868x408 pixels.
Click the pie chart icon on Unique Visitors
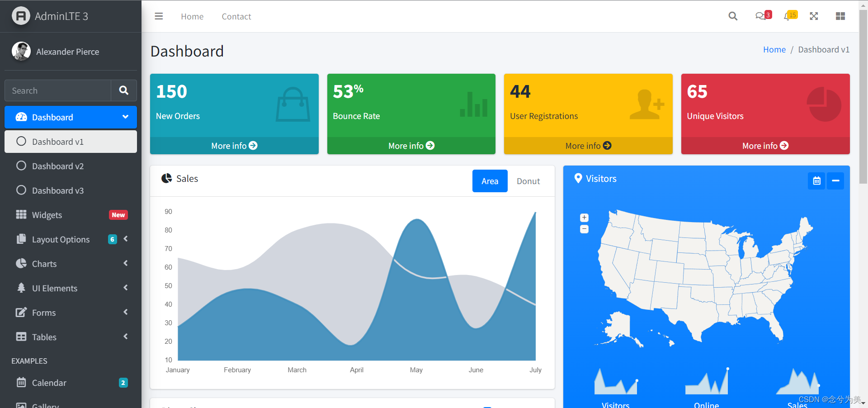coord(824,104)
